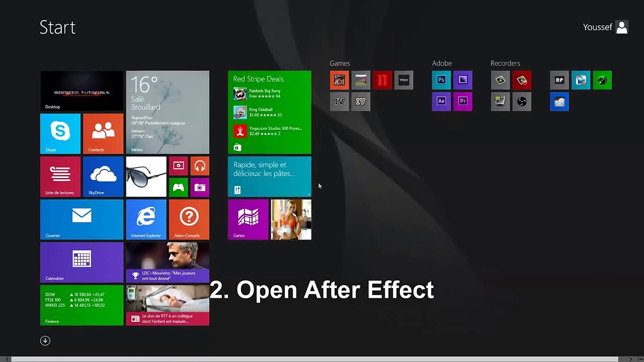Open the Calendrier tile
Screen dimensions: 644x362
(82, 262)
